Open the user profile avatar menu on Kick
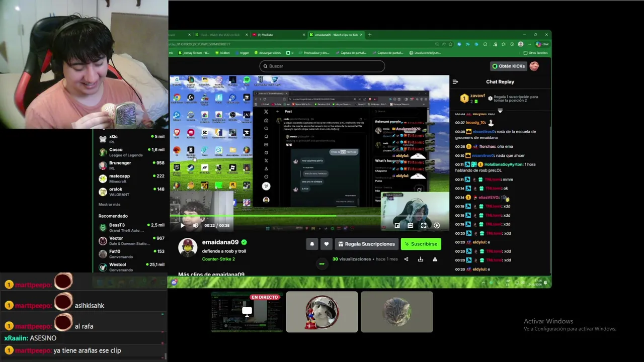The image size is (644, 362). (534, 66)
